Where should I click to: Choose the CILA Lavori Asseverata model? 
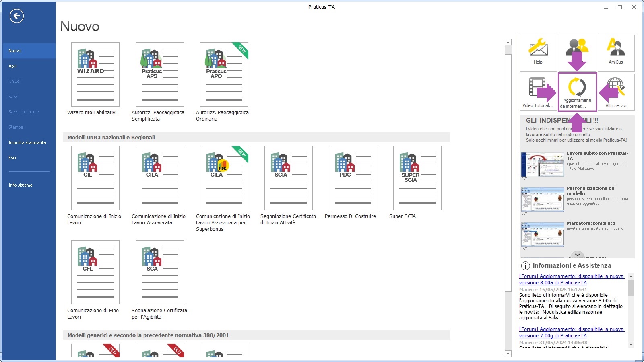(x=160, y=178)
